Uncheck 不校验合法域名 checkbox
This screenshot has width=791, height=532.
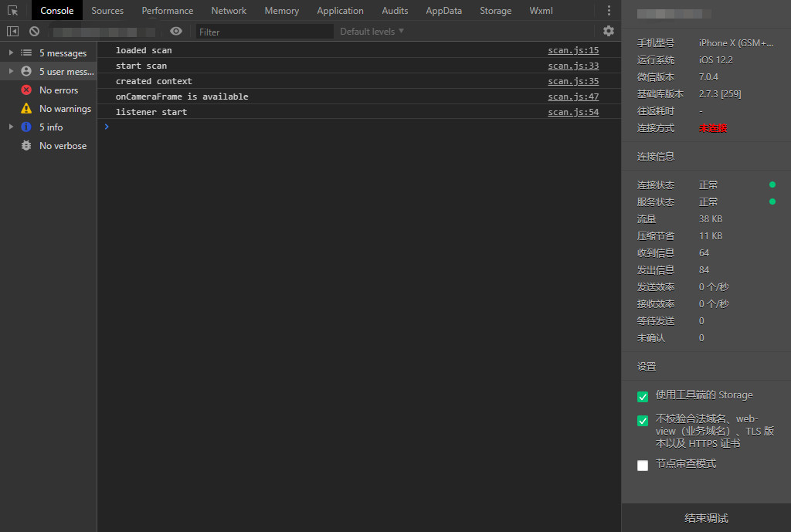643,421
